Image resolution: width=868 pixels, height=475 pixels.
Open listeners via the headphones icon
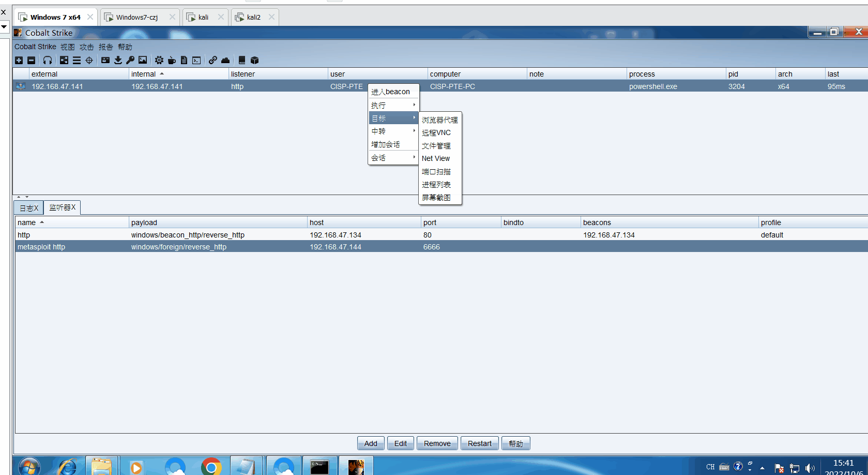tap(48, 61)
